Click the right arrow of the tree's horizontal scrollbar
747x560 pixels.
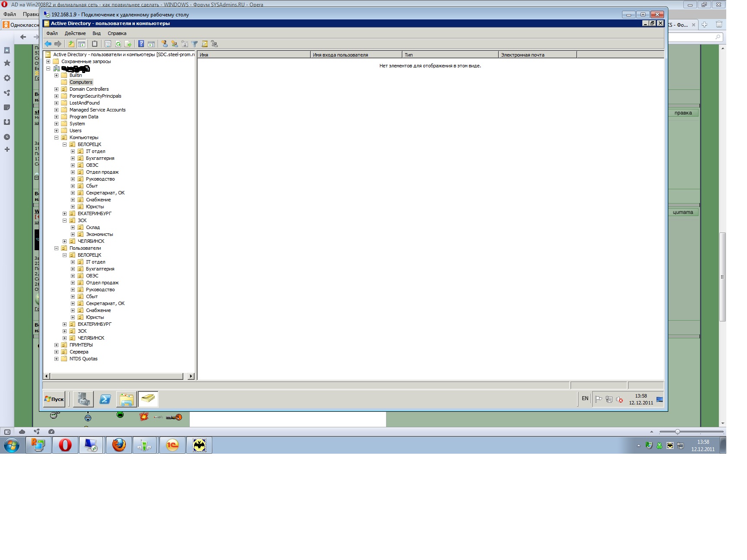[x=191, y=376]
